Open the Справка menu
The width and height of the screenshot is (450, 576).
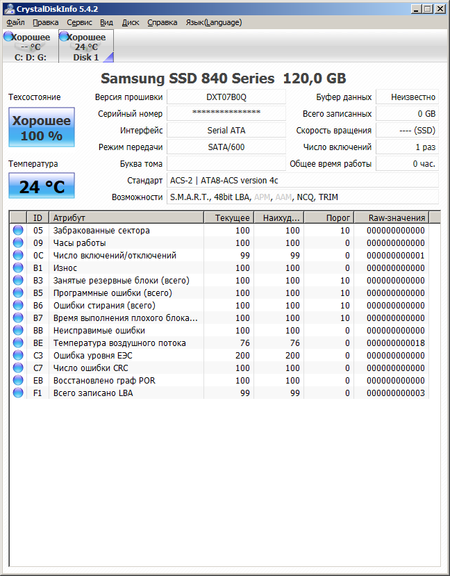point(162,22)
